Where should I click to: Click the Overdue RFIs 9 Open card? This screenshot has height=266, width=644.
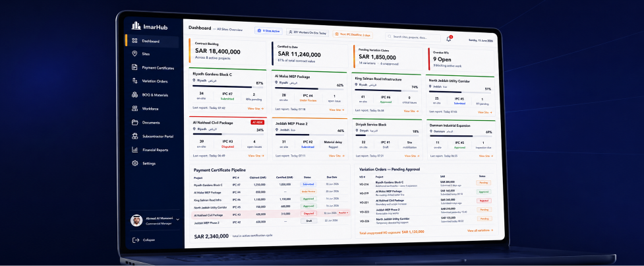pos(461,59)
